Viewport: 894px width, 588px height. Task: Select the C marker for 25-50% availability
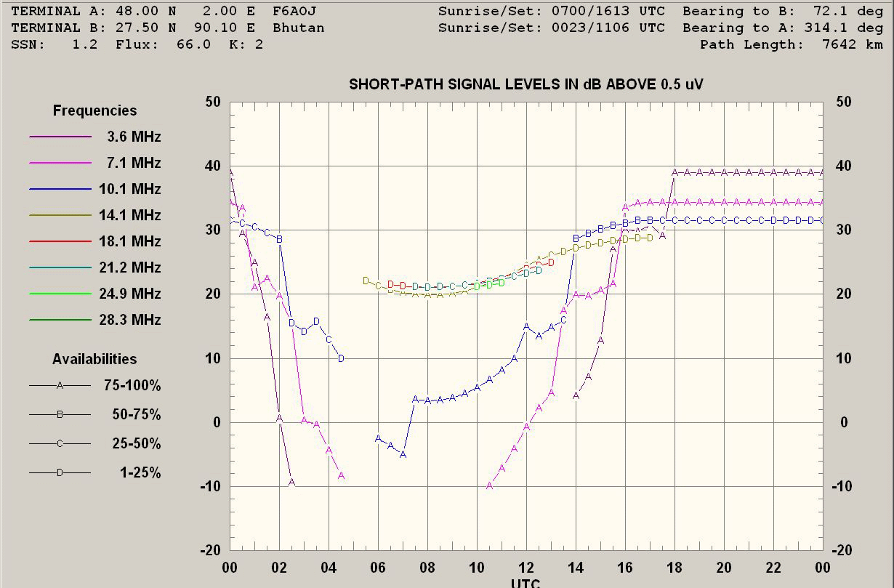pyautogui.click(x=60, y=444)
